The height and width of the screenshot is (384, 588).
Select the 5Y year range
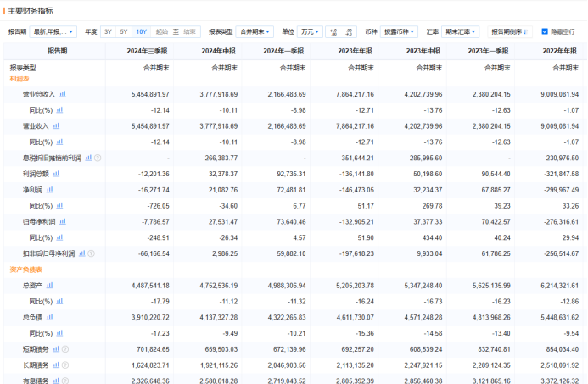[x=124, y=31]
